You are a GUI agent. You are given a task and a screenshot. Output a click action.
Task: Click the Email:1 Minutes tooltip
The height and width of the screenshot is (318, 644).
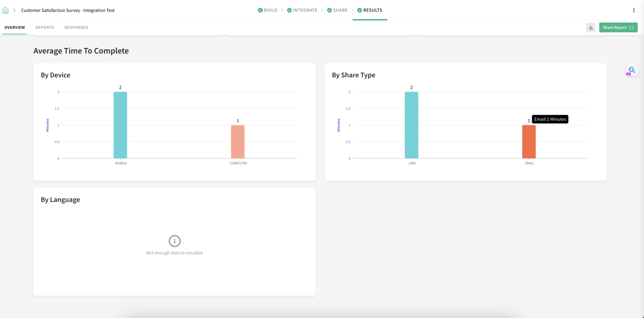click(550, 119)
